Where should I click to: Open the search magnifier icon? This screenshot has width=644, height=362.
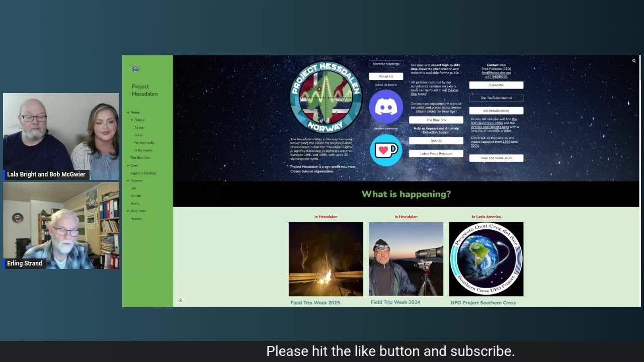[634, 61]
